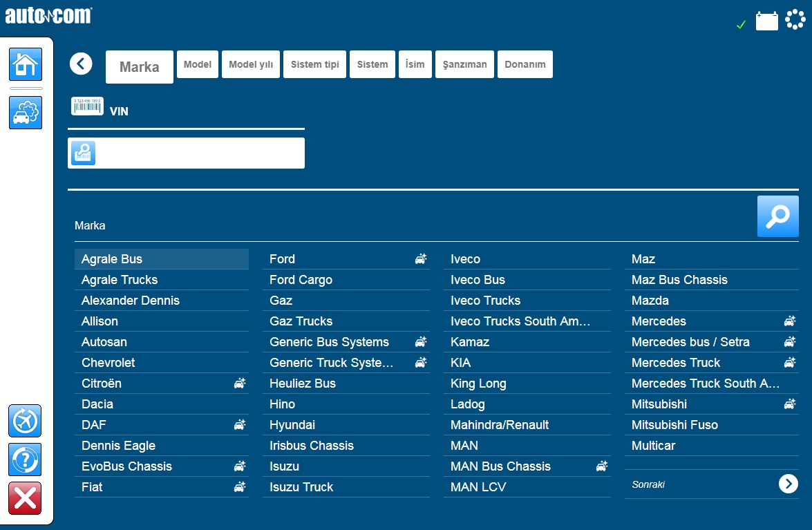
Task: Click the VIN barcode scan icon
Action: 87,106
